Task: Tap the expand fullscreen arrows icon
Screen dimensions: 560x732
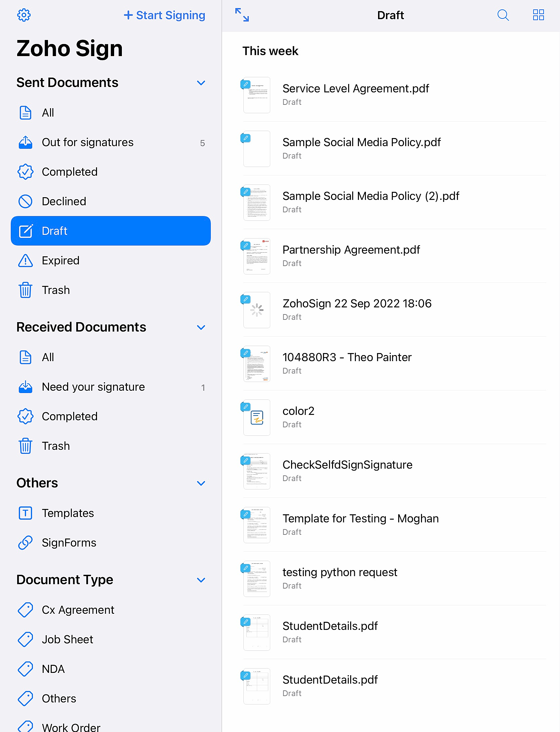Action: click(242, 15)
